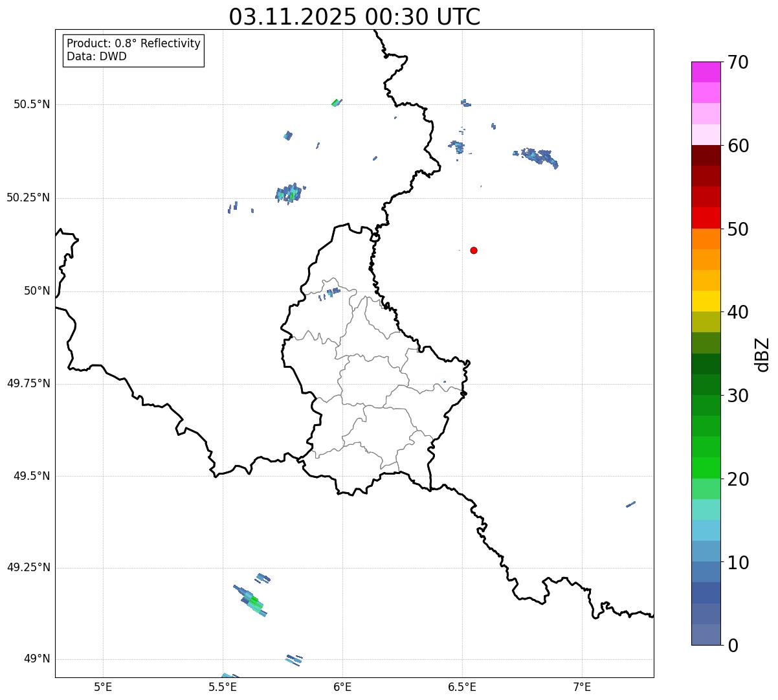
Task: Click the 49°N latitude label
Action: [37, 659]
